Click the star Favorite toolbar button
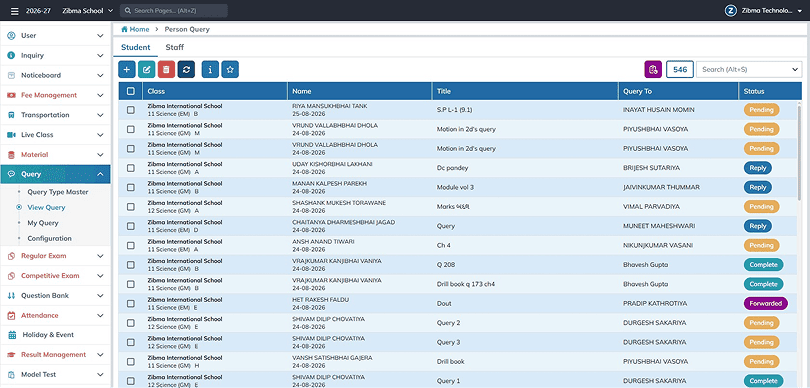Viewport: 810px width, 388px height. click(x=230, y=69)
